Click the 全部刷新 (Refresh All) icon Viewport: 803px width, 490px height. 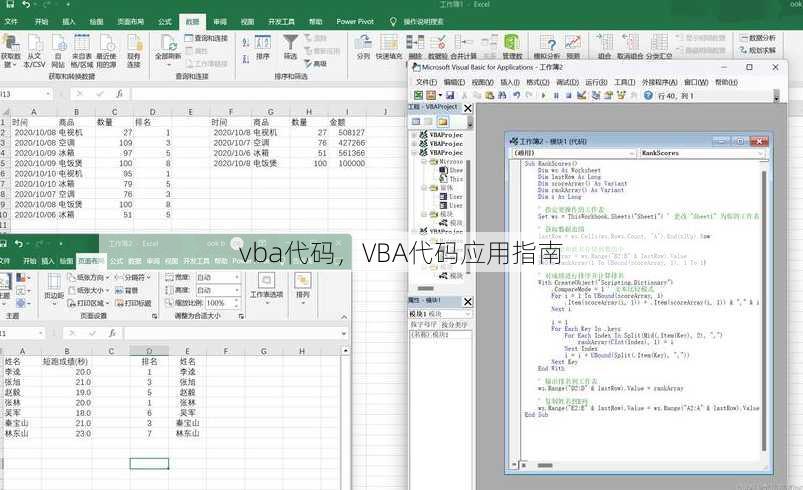tap(168, 48)
